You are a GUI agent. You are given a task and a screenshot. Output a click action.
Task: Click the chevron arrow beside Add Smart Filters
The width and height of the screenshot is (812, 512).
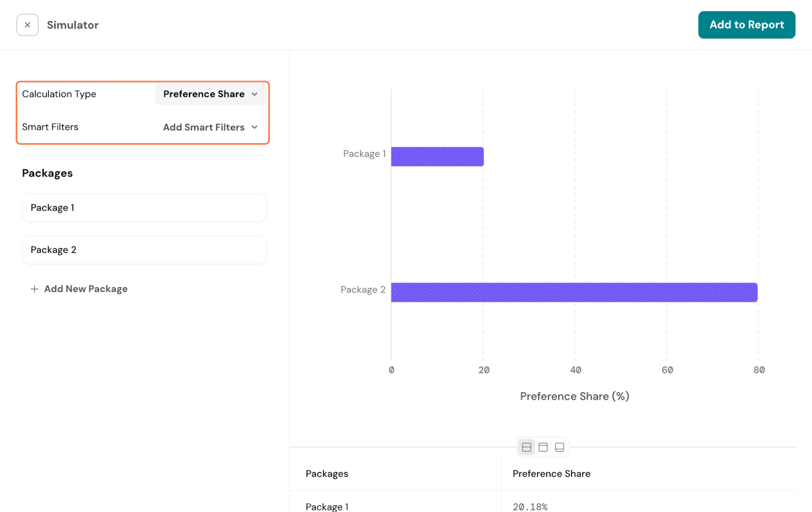pos(255,127)
